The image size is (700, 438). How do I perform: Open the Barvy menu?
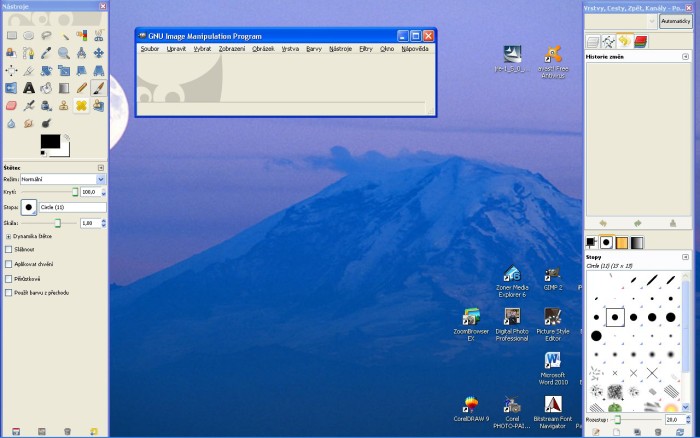click(x=314, y=49)
